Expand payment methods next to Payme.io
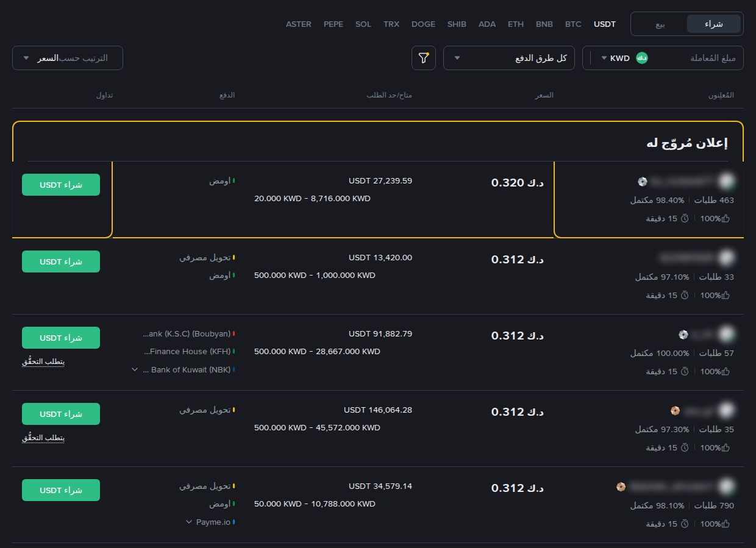756x548 pixels. (x=190, y=522)
